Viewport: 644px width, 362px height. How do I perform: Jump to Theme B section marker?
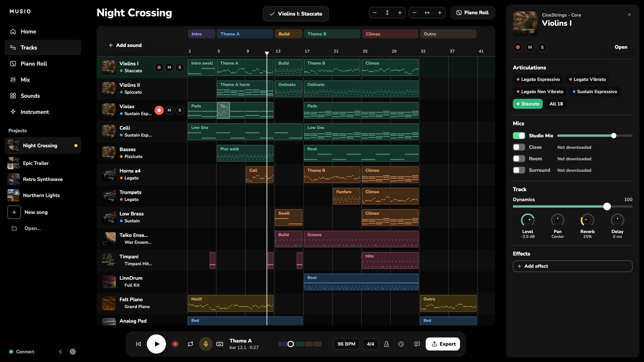tap(332, 34)
